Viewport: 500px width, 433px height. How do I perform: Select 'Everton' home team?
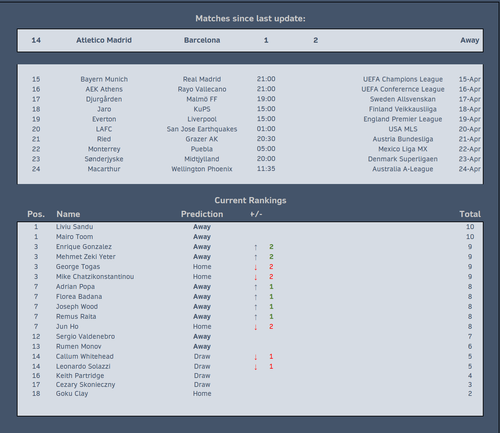104,119
